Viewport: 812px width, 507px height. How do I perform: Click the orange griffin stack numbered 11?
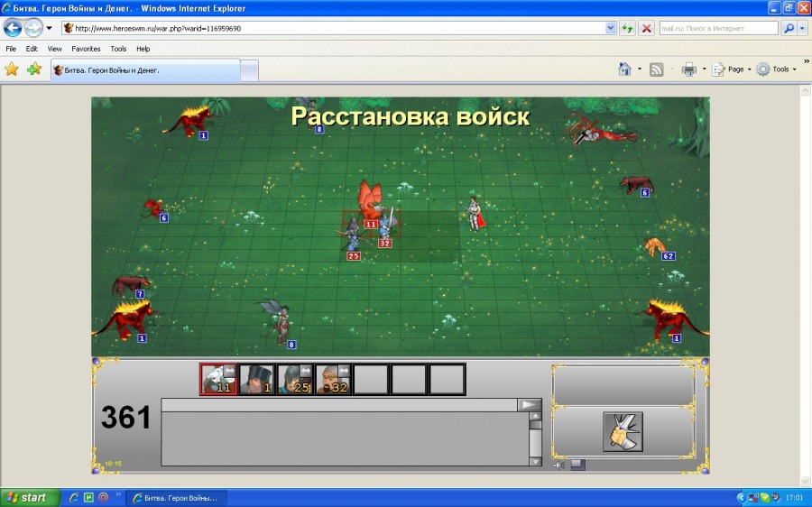pyautogui.click(x=371, y=202)
